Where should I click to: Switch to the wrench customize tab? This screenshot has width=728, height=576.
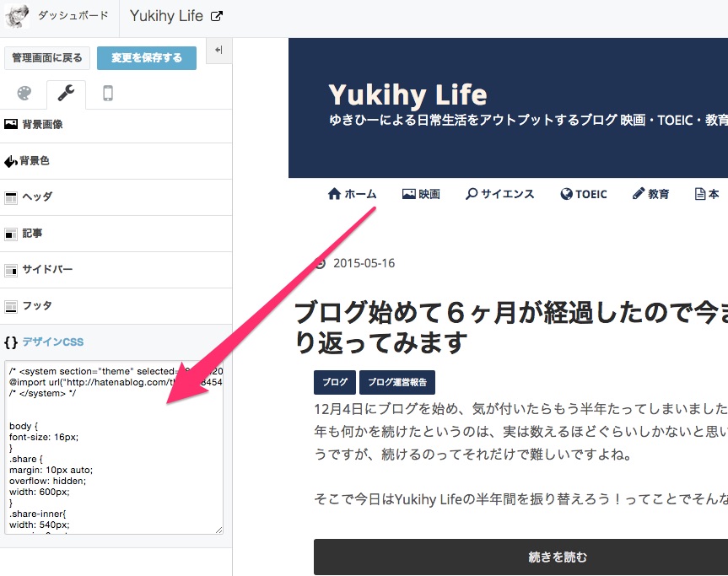(x=66, y=94)
